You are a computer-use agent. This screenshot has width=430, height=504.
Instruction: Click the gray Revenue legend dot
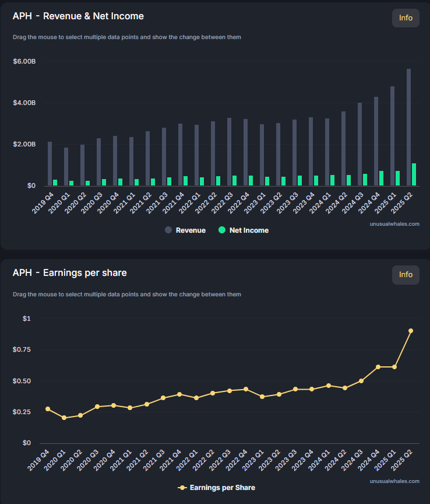tap(168, 230)
